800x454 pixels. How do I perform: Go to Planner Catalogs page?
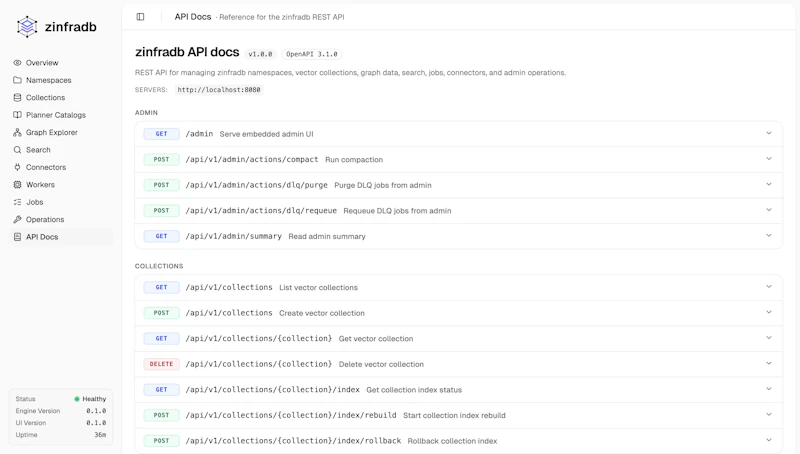61,115
